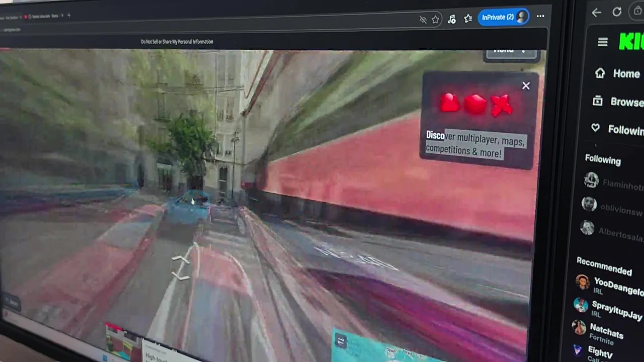The width and height of the screenshot is (644, 362).
Task: Add this page to favorites star
Action: pos(436,19)
